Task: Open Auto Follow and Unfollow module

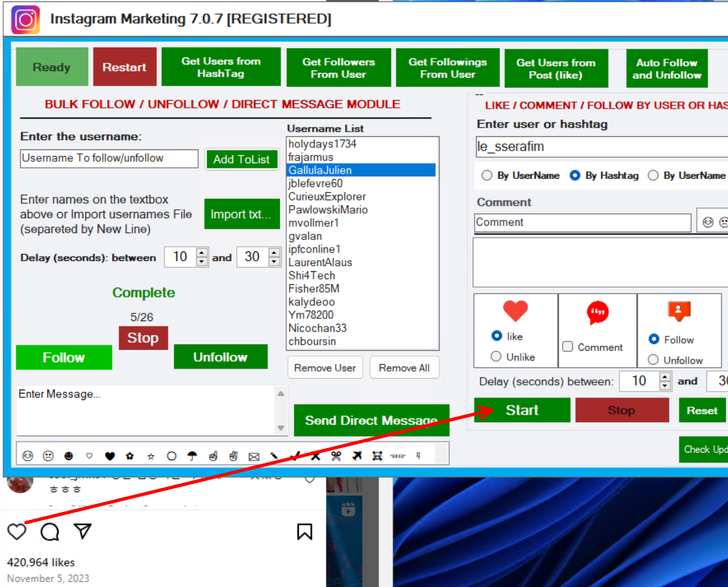Action: coord(667,68)
